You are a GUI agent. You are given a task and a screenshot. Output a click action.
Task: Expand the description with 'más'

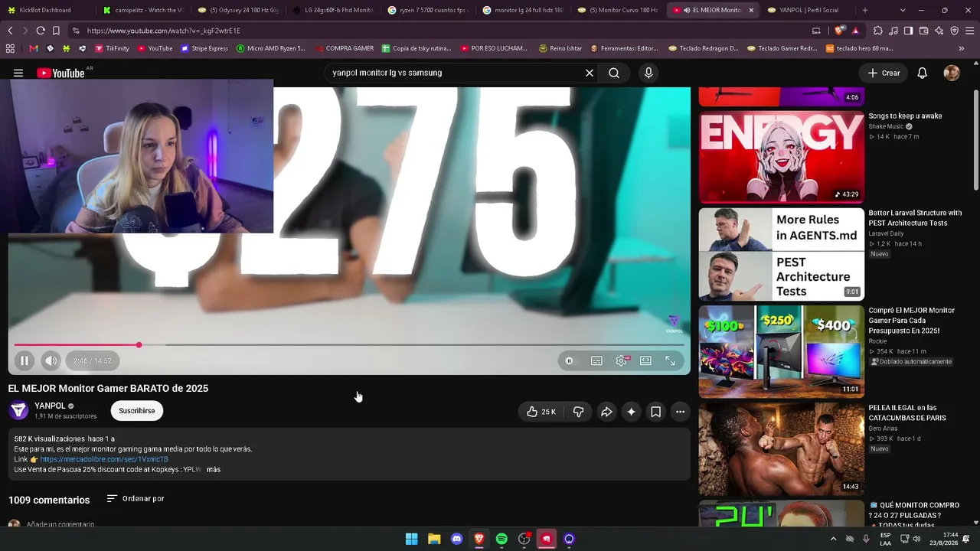[214, 469]
